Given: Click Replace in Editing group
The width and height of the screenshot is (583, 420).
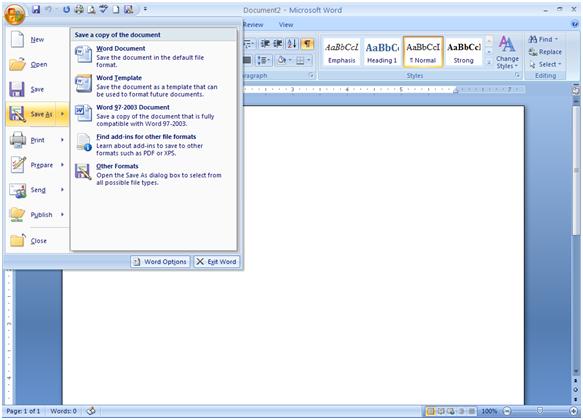Looking at the screenshot, I should point(545,52).
